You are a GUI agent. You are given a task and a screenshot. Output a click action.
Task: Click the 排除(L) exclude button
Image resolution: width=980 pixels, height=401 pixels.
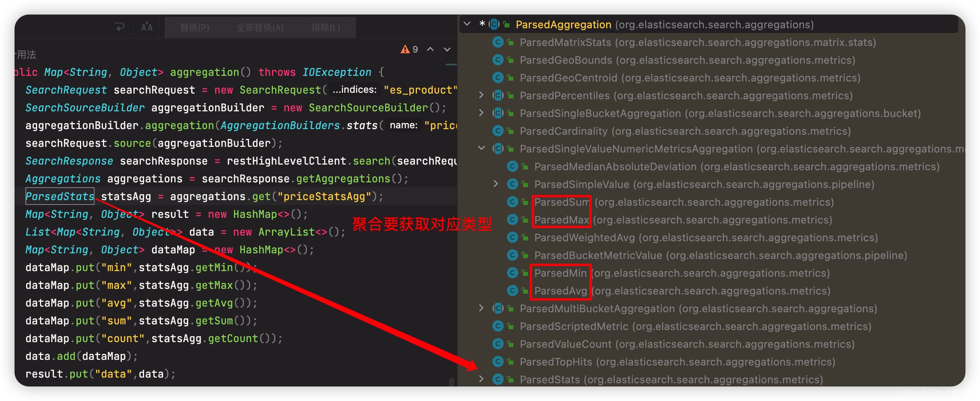326,27
